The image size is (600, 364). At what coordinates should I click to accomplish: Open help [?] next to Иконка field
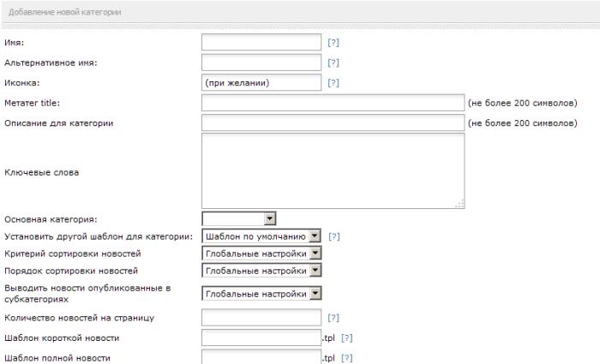click(333, 83)
